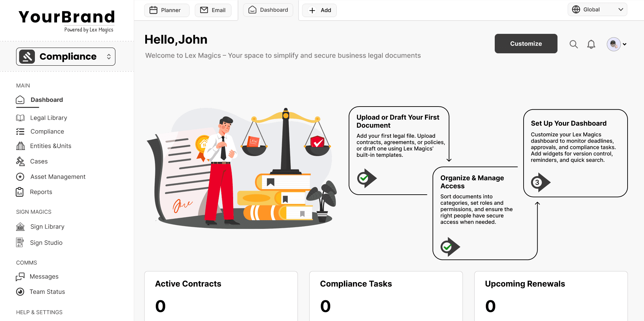
Task: Switch to the Dashboard tab
Action: (x=268, y=10)
